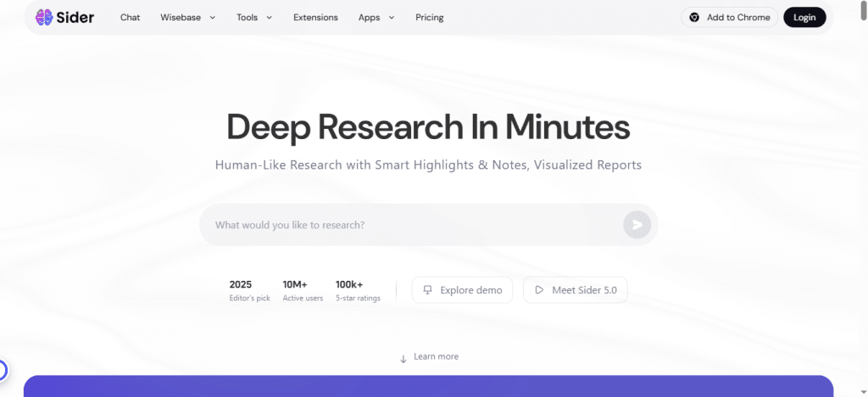The width and height of the screenshot is (868, 397).
Task: Open the Chat page from navigation
Action: point(130,17)
